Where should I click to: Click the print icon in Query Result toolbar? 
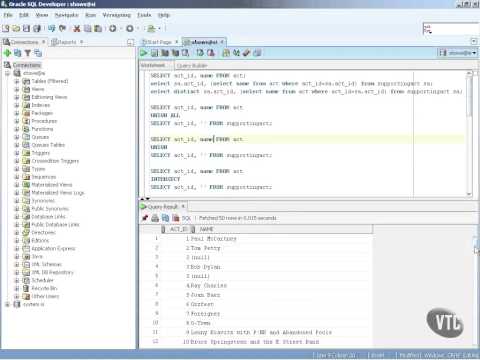155,218
